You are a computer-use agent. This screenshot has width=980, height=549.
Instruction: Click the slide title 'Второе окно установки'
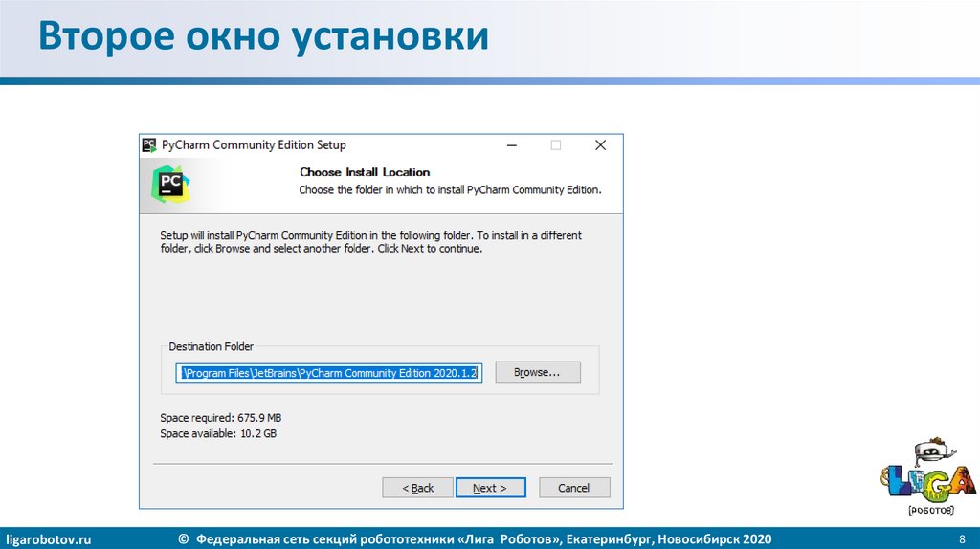[x=263, y=35]
